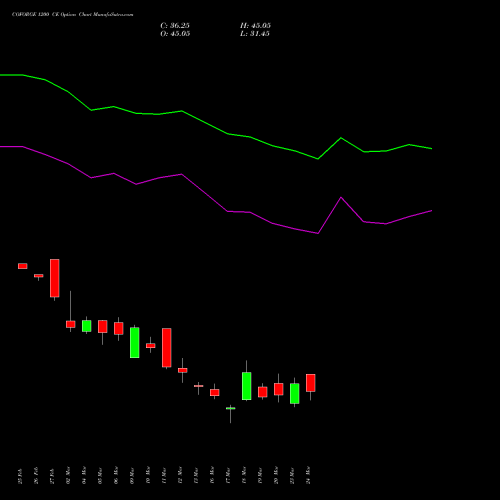Click the '27 Feb' date axis label
The image size is (500, 500).
(52, 476)
